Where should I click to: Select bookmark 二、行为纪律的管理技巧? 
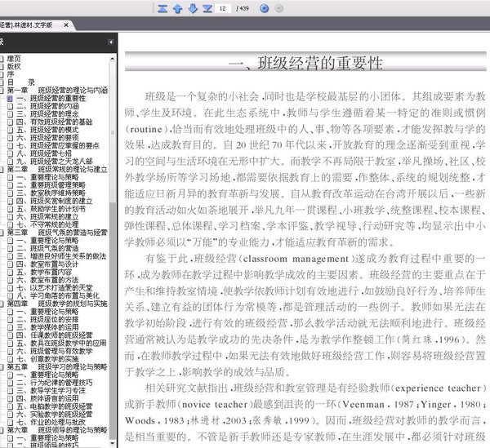(55, 383)
